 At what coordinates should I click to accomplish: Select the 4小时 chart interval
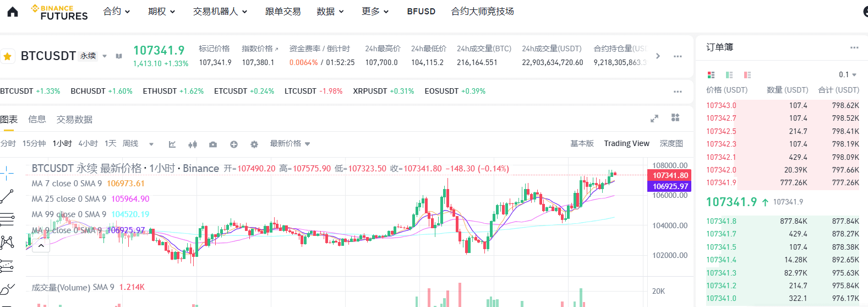(x=88, y=143)
